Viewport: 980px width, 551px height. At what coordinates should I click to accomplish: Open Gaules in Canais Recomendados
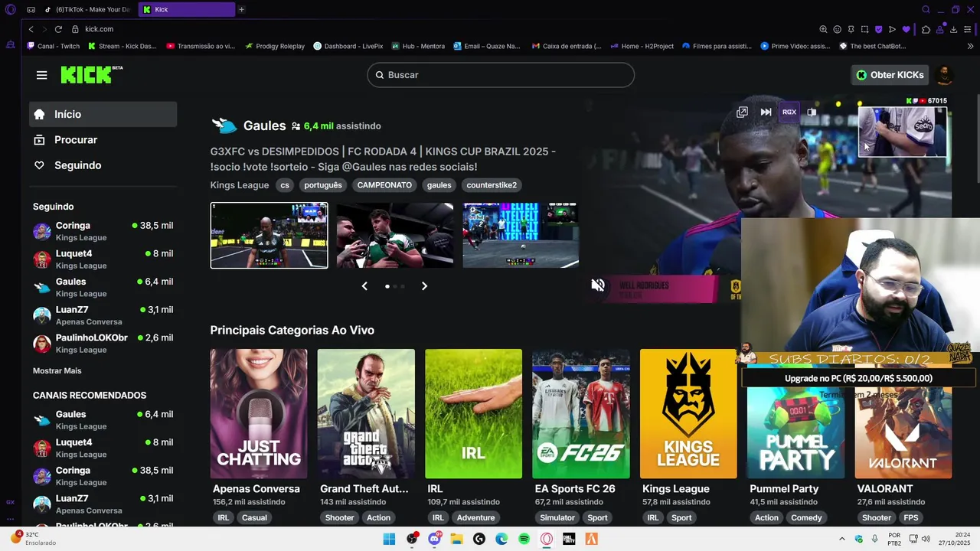point(103,420)
